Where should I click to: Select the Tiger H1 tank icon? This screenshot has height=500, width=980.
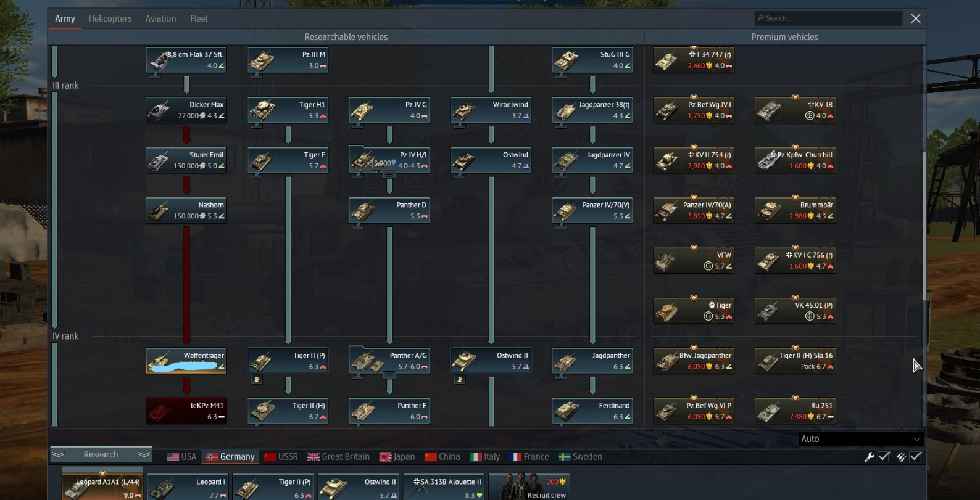point(288,110)
